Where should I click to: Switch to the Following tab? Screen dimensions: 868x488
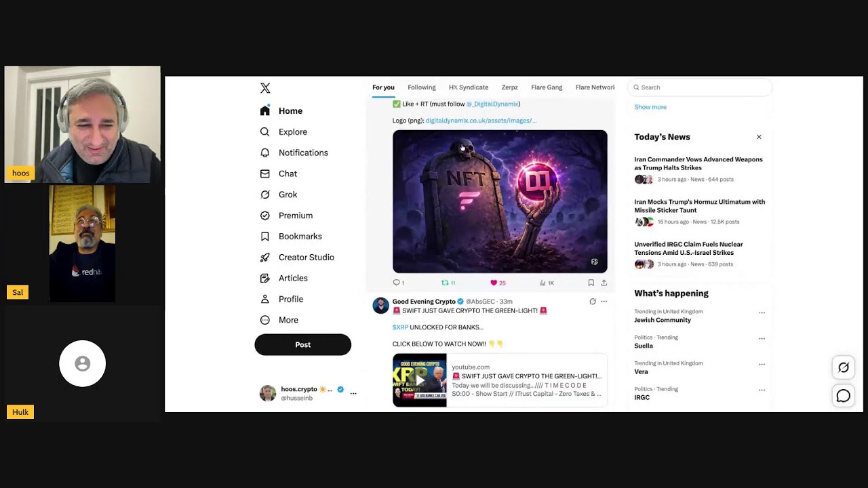[422, 87]
